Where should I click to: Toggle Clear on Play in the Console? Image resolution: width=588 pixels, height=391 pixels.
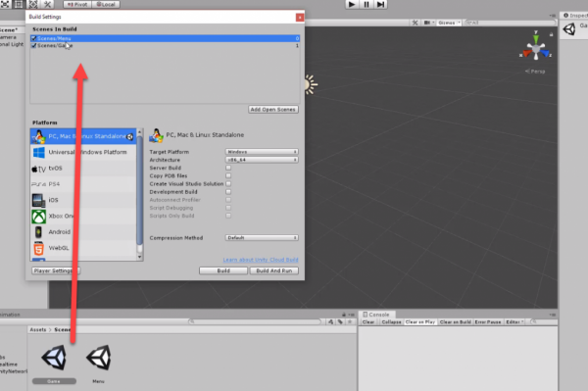[420, 322]
